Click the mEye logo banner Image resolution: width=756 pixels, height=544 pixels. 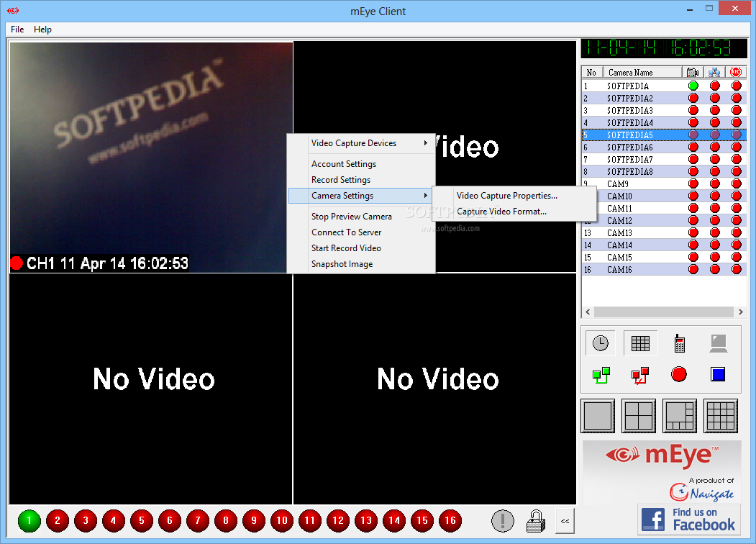coord(662,472)
